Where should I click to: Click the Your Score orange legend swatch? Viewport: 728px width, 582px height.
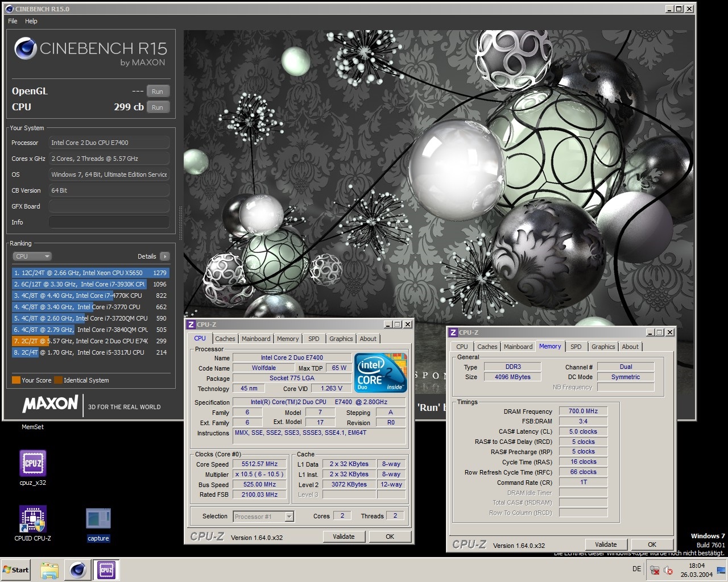click(x=16, y=380)
